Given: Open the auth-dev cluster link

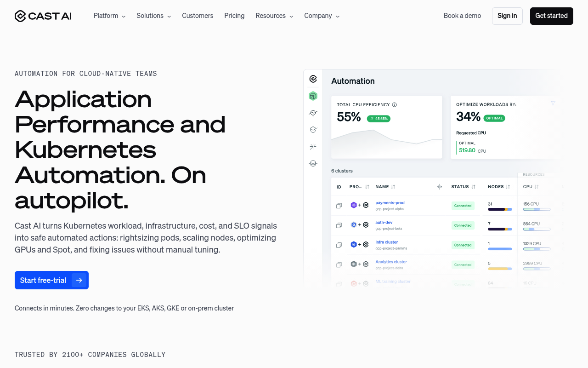Looking at the screenshot, I should pos(384,223).
